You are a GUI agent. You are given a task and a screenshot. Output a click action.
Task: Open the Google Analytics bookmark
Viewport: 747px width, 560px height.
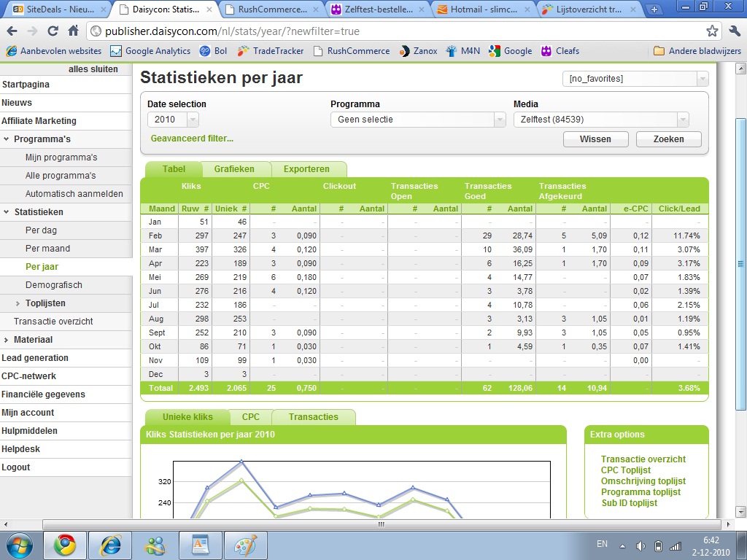150,51
